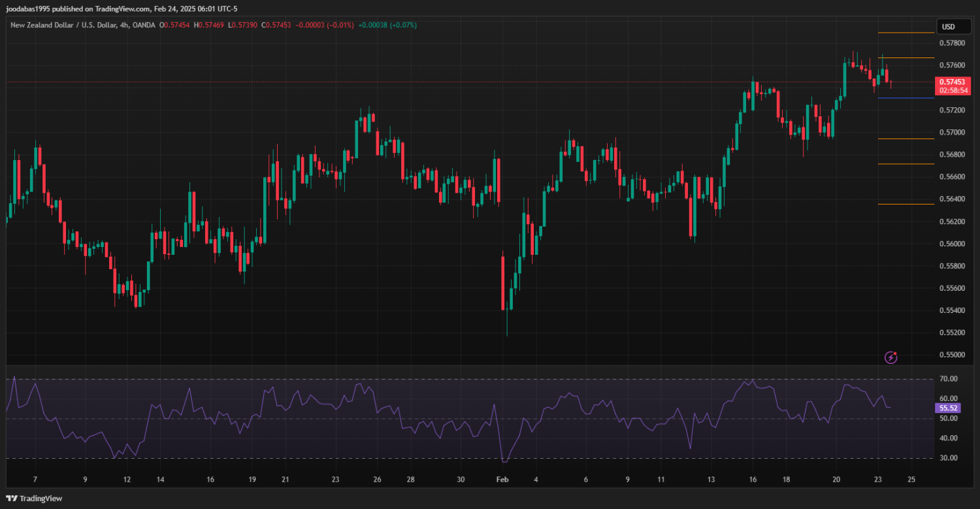Image resolution: width=980 pixels, height=509 pixels.
Task: Click the 28 date label on time axis
Action: point(410,480)
